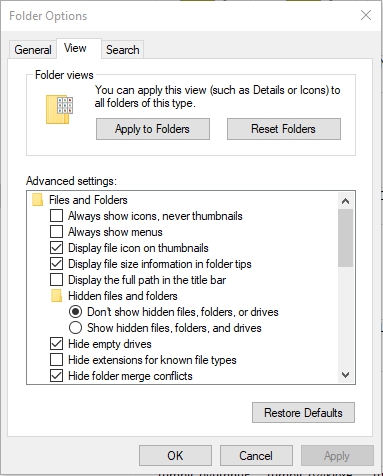Click the Hidden files and folders icon

[x=56, y=296]
